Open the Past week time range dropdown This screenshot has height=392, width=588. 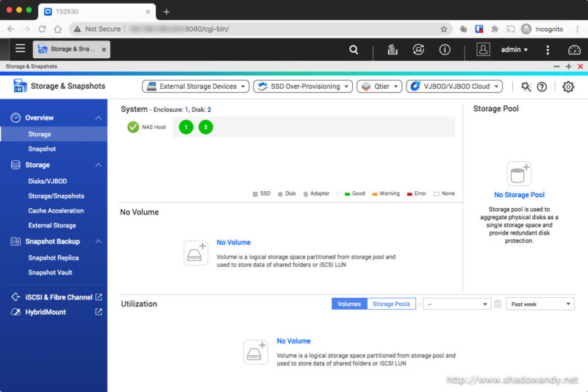[540, 304]
